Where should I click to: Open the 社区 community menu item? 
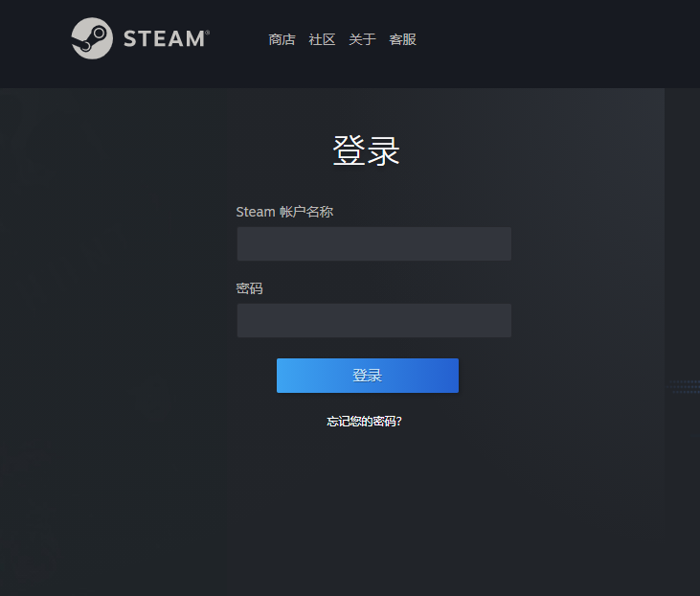pos(322,39)
